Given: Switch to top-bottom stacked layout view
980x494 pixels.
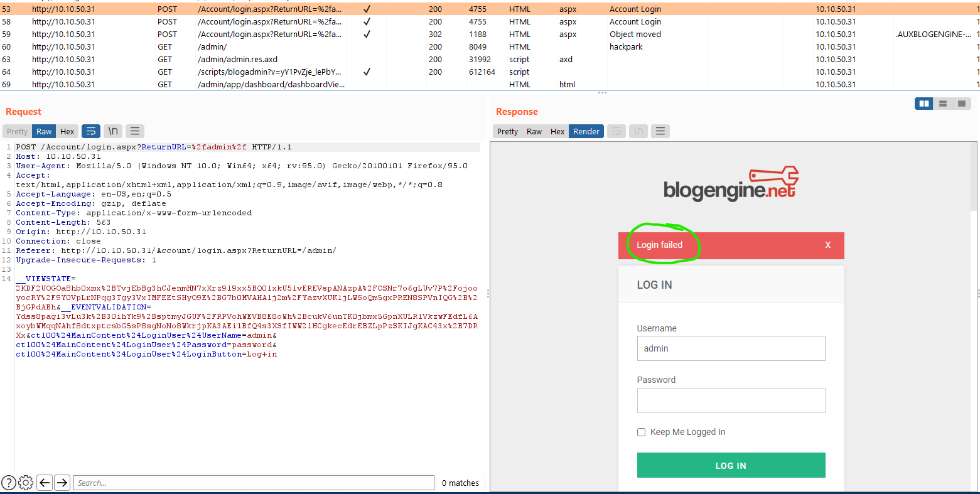Looking at the screenshot, I should [942, 104].
